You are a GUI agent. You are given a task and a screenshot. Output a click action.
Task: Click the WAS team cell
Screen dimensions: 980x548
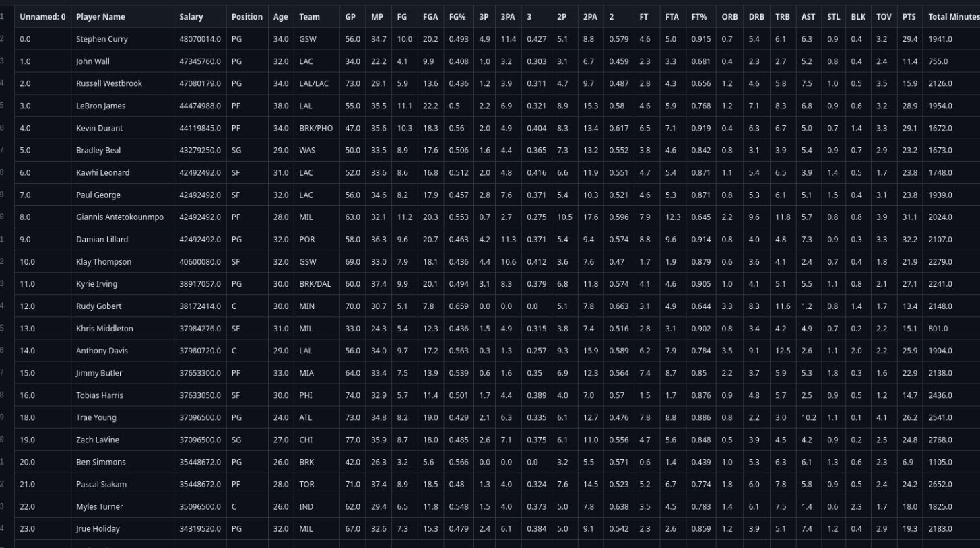click(317, 150)
